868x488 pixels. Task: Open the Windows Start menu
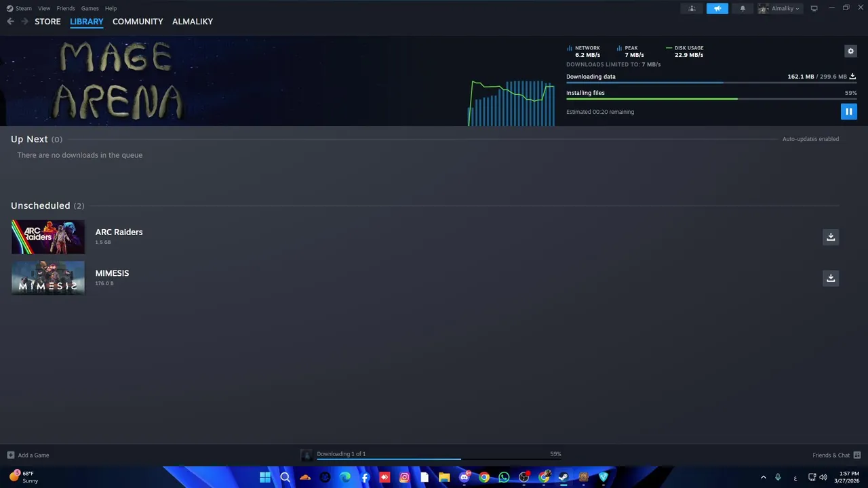pyautogui.click(x=265, y=477)
